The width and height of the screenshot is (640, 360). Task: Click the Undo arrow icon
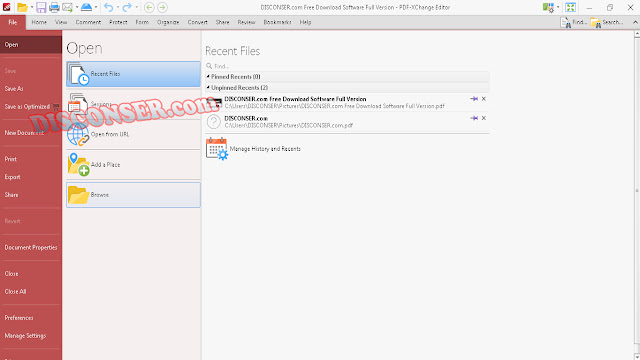click(x=108, y=7)
